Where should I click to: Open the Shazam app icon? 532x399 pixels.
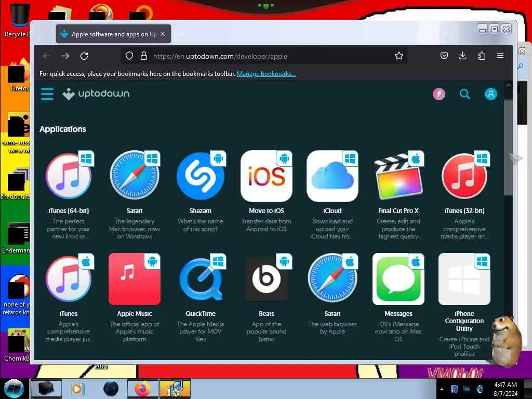(201, 176)
